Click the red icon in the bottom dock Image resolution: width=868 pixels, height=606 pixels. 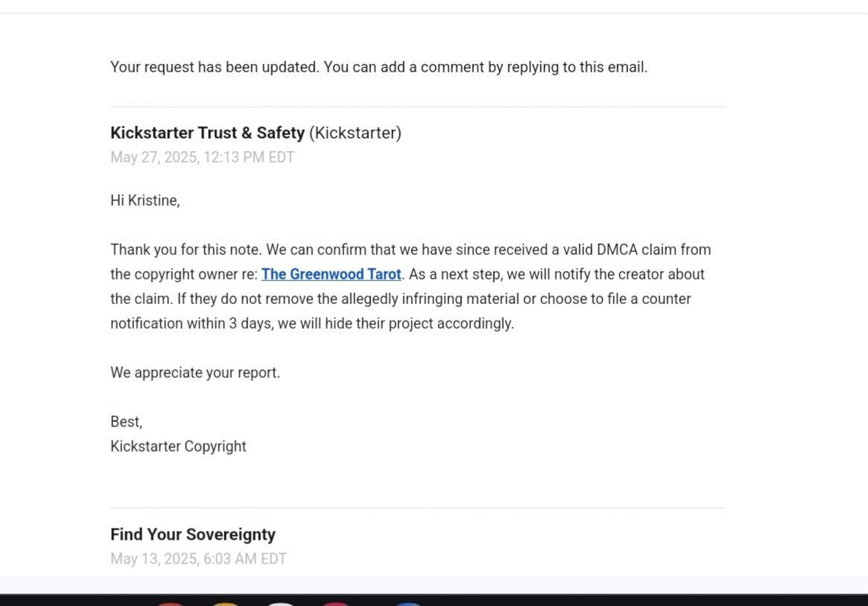[x=170, y=603]
